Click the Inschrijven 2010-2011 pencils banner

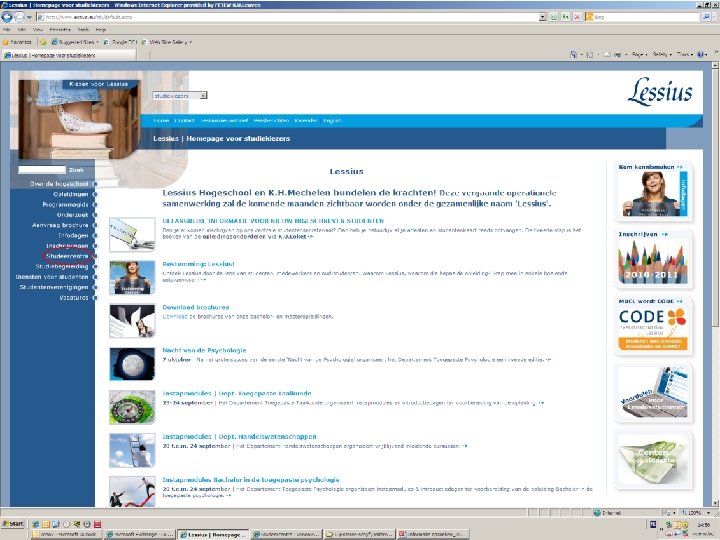[x=652, y=259]
